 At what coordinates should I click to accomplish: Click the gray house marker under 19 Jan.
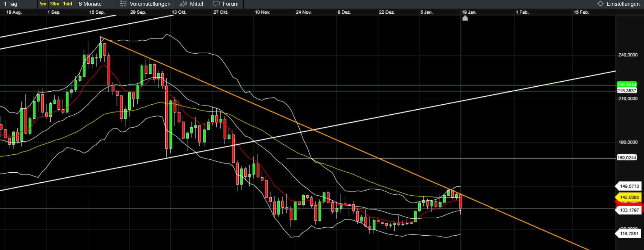pyautogui.click(x=465, y=18)
